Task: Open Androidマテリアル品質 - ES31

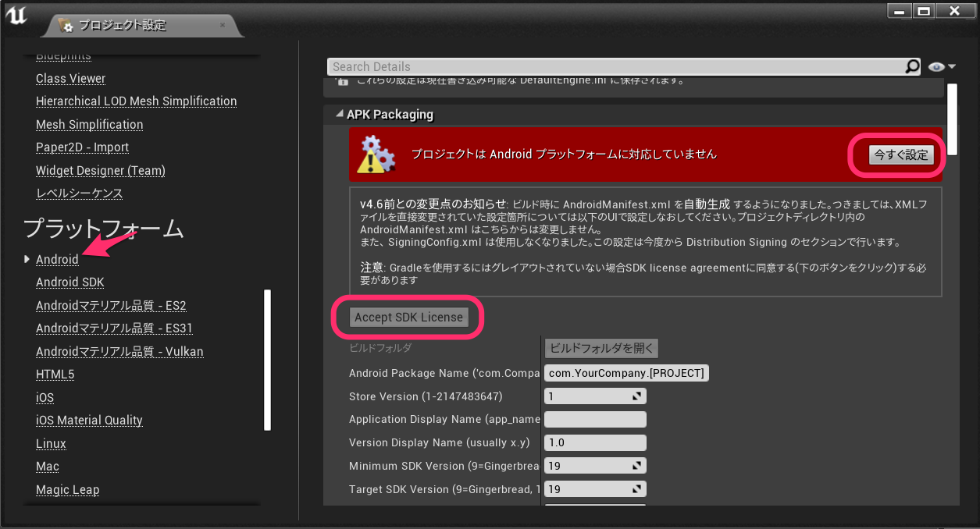Action: [x=114, y=328]
